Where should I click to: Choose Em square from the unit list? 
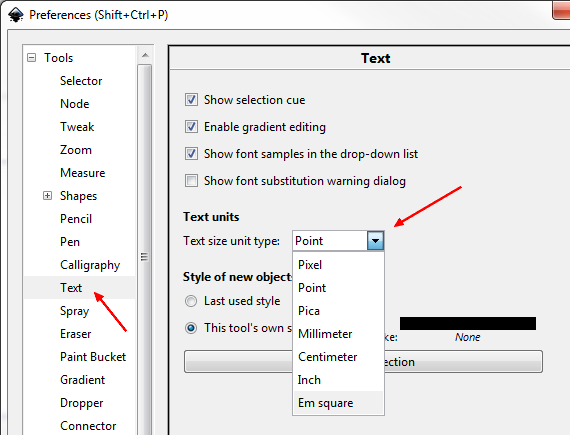click(338, 403)
